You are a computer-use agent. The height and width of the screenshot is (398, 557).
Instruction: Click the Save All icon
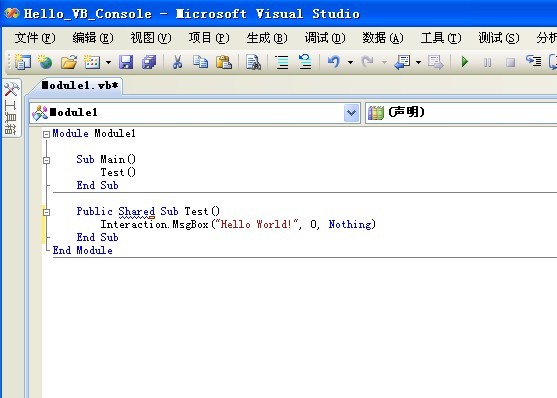pyautogui.click(x=149, y=62)
